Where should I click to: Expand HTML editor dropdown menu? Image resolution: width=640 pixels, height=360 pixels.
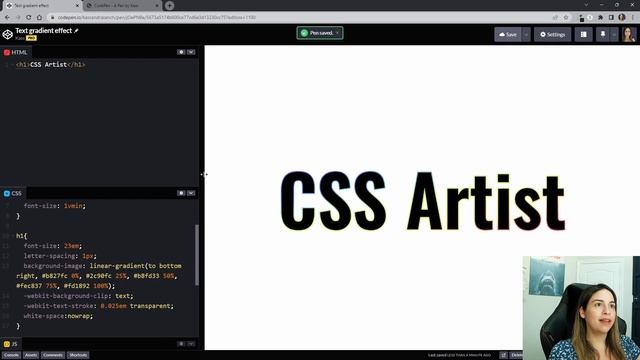191,52
